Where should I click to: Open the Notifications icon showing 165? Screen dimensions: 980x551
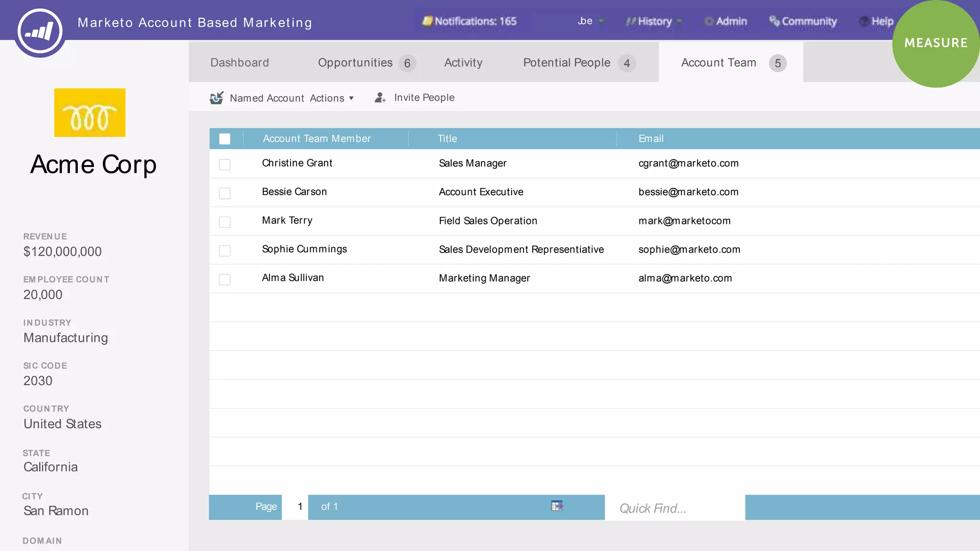pos(427,21)
